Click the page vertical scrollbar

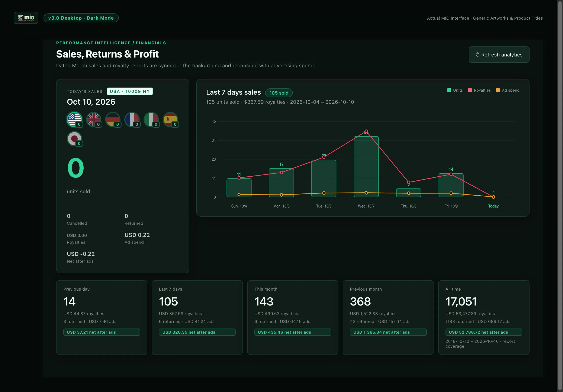point(560,196)
